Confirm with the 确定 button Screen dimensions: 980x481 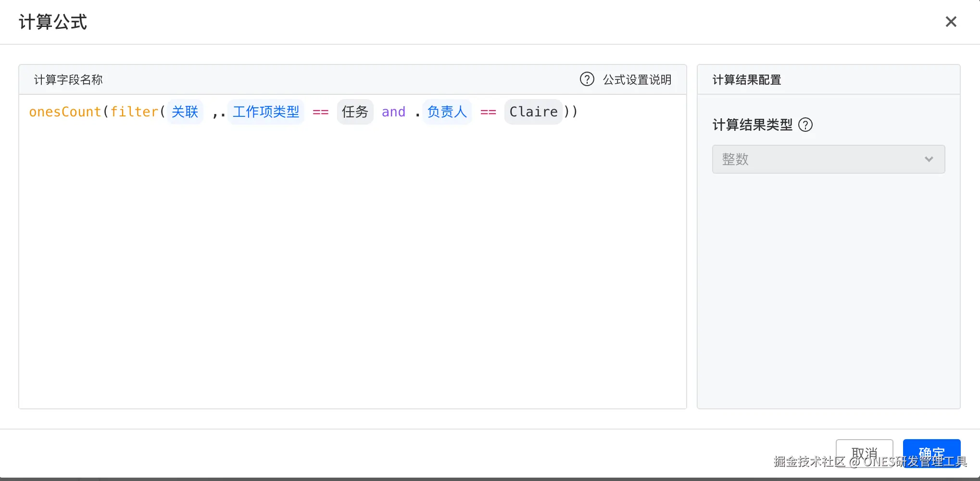point(931,453)
